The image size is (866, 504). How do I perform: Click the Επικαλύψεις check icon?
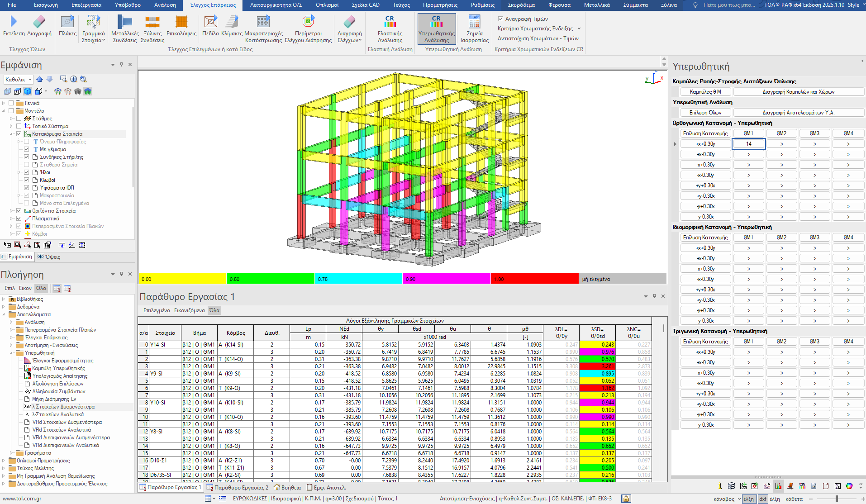tap(181, 22)
